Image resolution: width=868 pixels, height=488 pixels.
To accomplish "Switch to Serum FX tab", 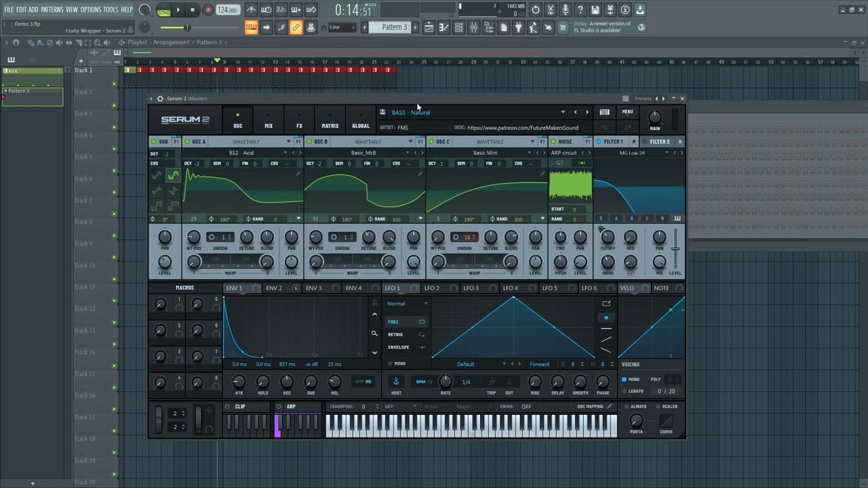I will tap(299, 120).
